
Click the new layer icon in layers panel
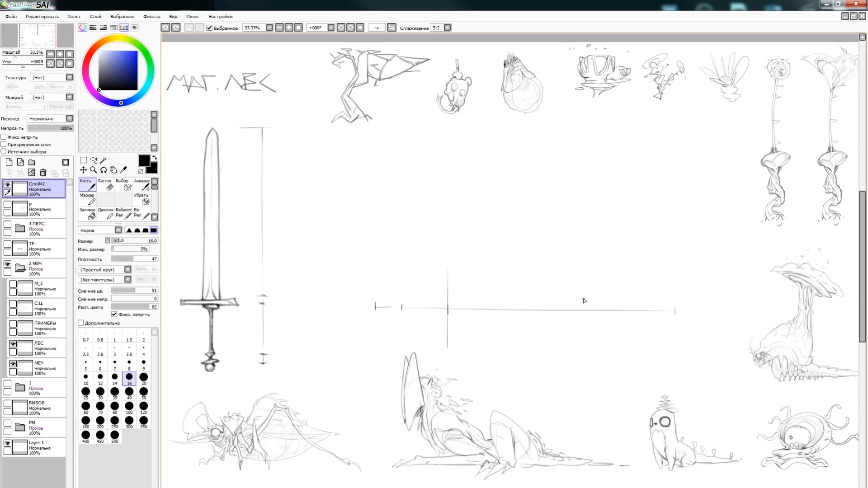tap(9, 162)
